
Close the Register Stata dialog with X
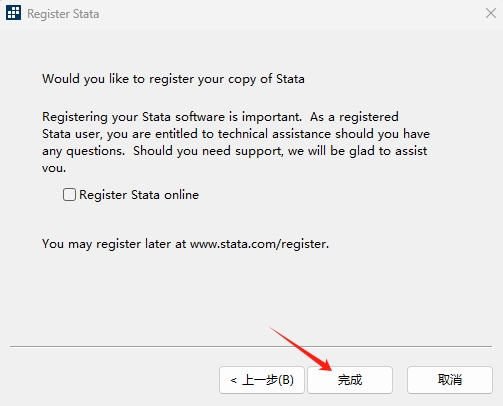point(490,13)
